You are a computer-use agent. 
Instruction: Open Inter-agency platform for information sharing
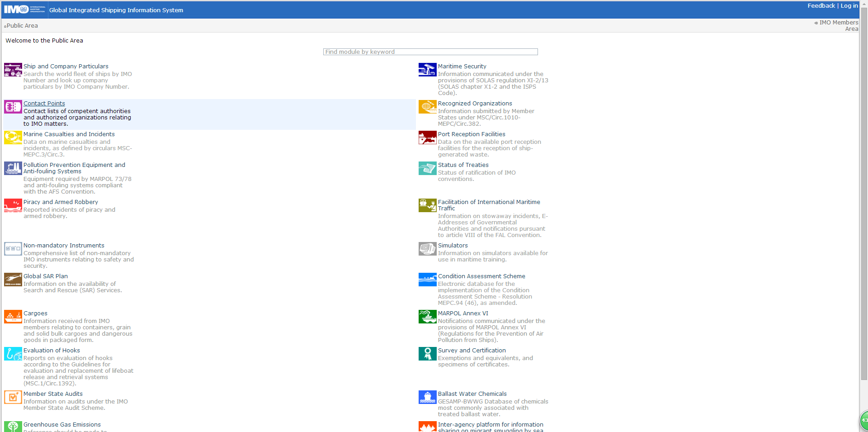tap(491, 427)
